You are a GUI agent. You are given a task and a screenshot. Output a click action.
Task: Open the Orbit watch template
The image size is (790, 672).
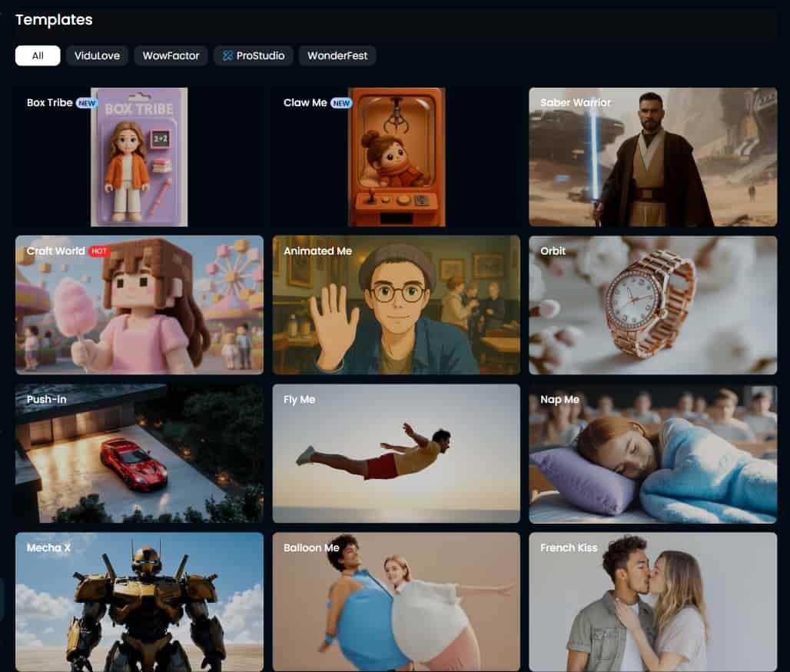click(x=653, y=305)
